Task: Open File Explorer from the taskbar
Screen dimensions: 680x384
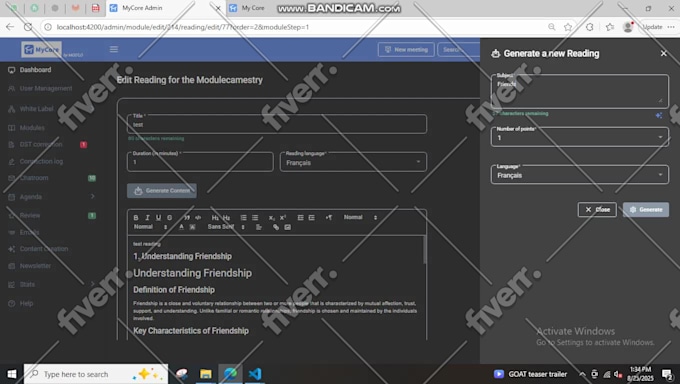Action: coord(206,374)
